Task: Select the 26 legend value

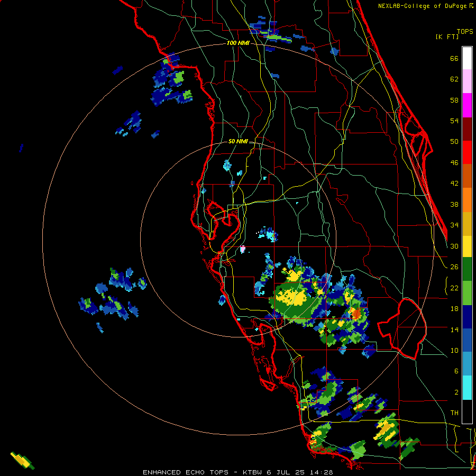Action: [454, 267]
